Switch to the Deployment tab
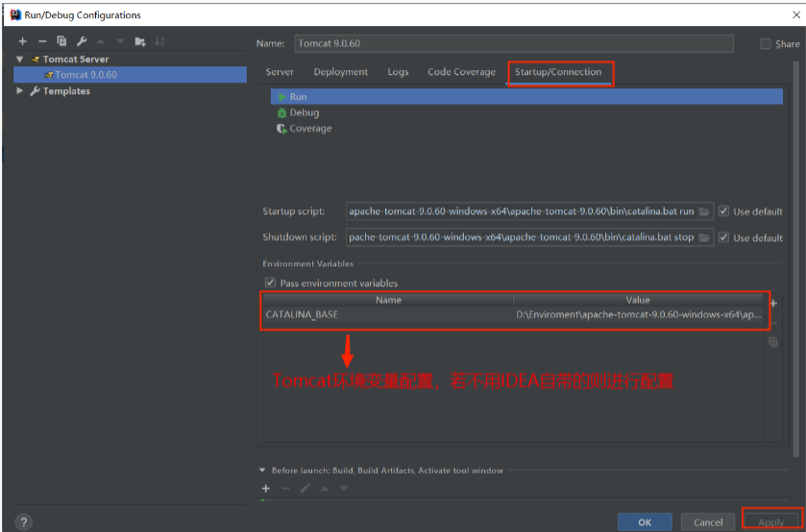Screen dimensions: 806x532 pyautogui.click(x=341, y=72)
